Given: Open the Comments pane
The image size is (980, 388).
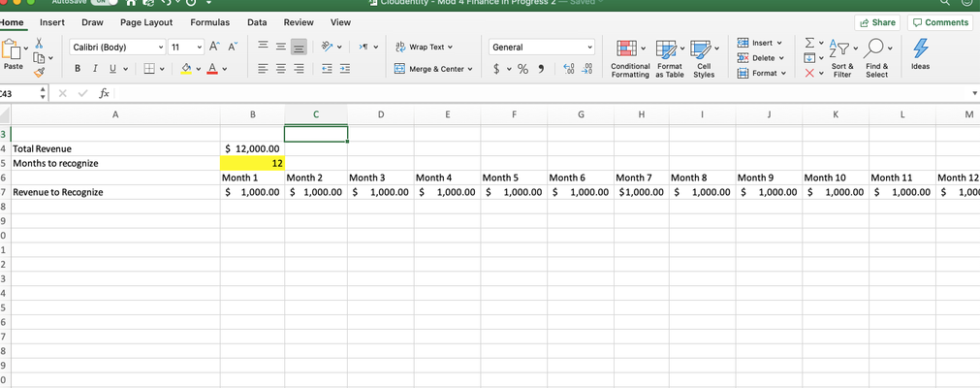Looking at the screenshot, I should [x=940, y=22].
